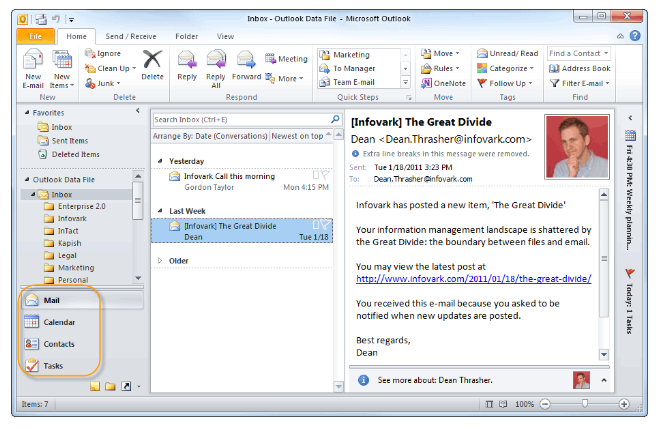The height and width of the screenshot is (429, 659).
Task: Open the Folder ribbon tab
Action: click(186, 36)
